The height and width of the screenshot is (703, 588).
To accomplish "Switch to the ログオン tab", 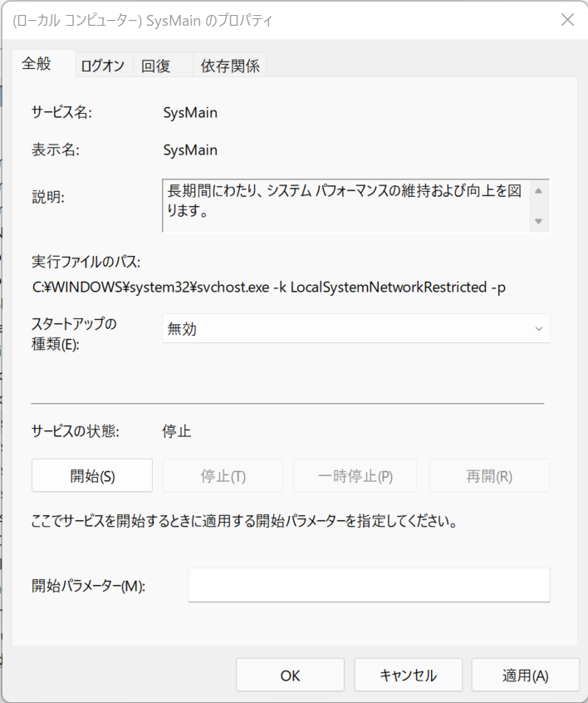I will [x=103, y=66].
